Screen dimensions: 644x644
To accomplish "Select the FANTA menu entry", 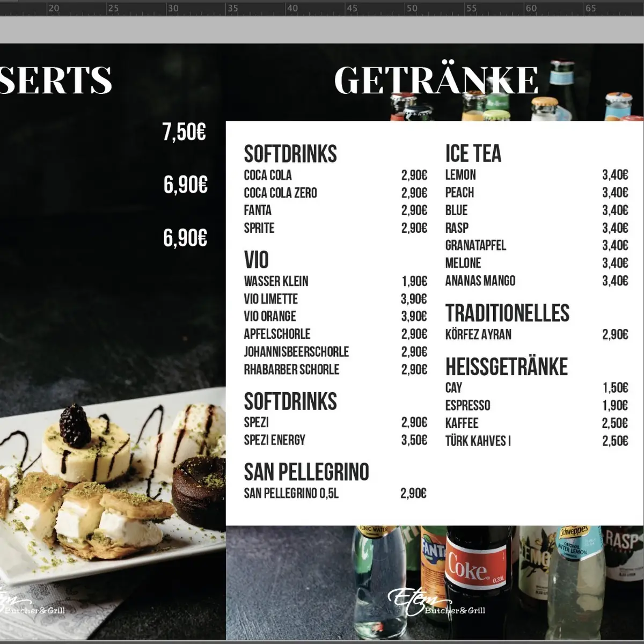I will pos(258,210).
